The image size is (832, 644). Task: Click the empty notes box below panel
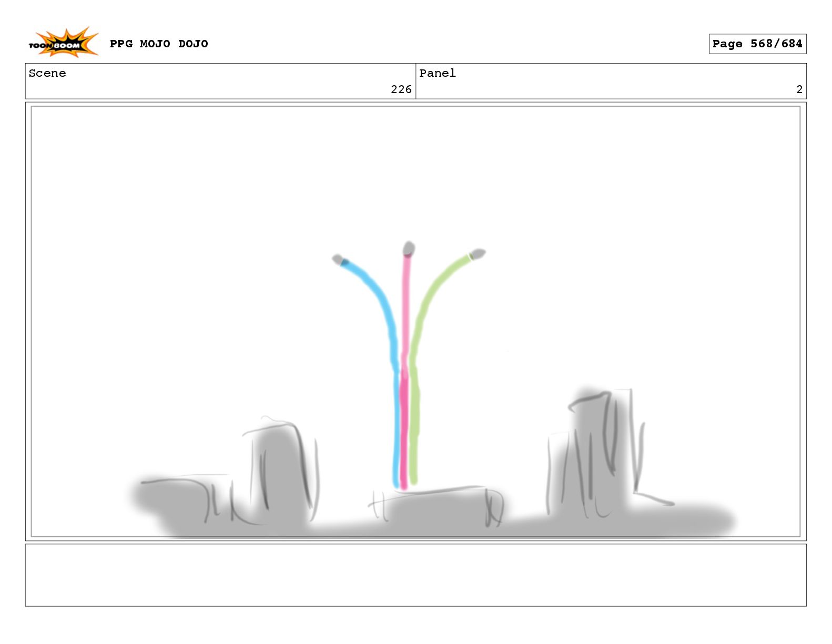click(x=415, y=575)
